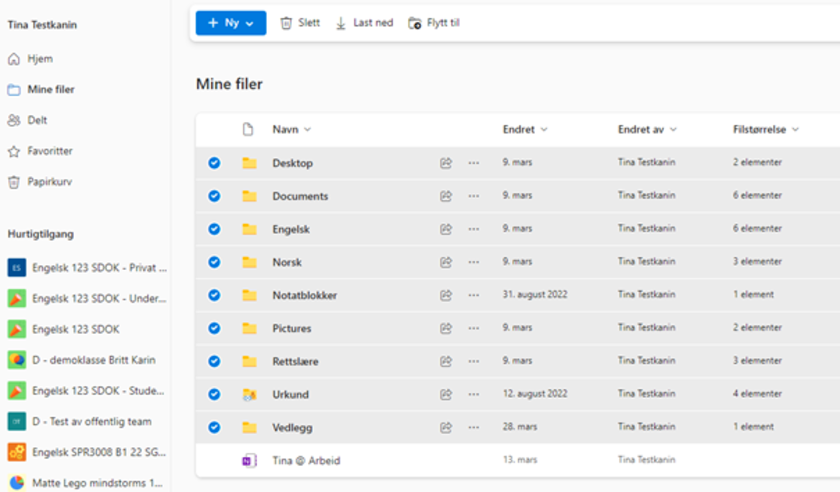Open more actions for Pictures folder
The image size is (840, 492).
474,329
